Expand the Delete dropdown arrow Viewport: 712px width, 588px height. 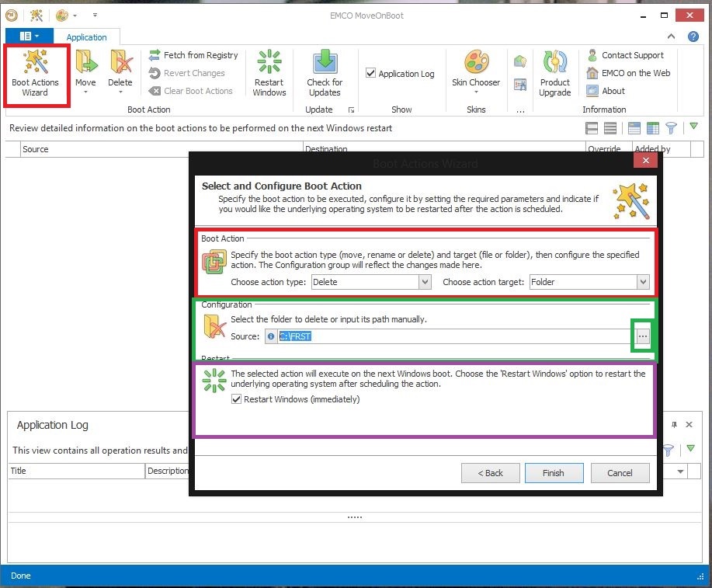pos(120,92)
